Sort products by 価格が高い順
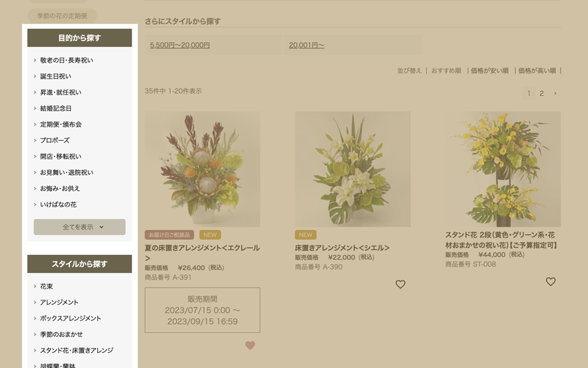This screenshot has width=588, height=368. pos(537,71)
